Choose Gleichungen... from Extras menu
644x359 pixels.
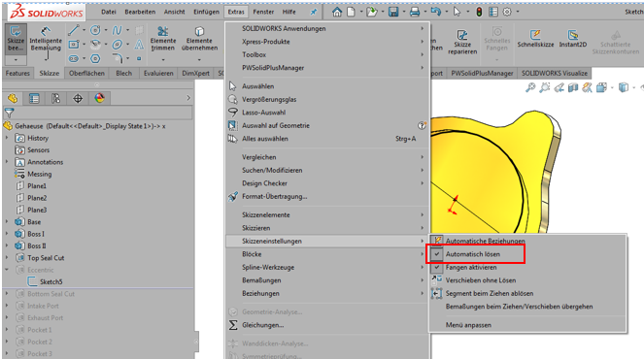[x=262, y=325]
